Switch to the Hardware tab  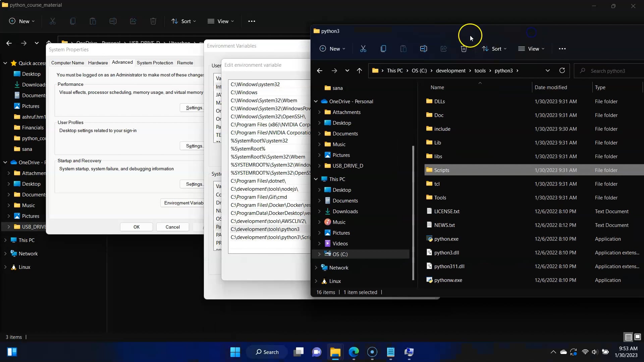tap(98, 63)
